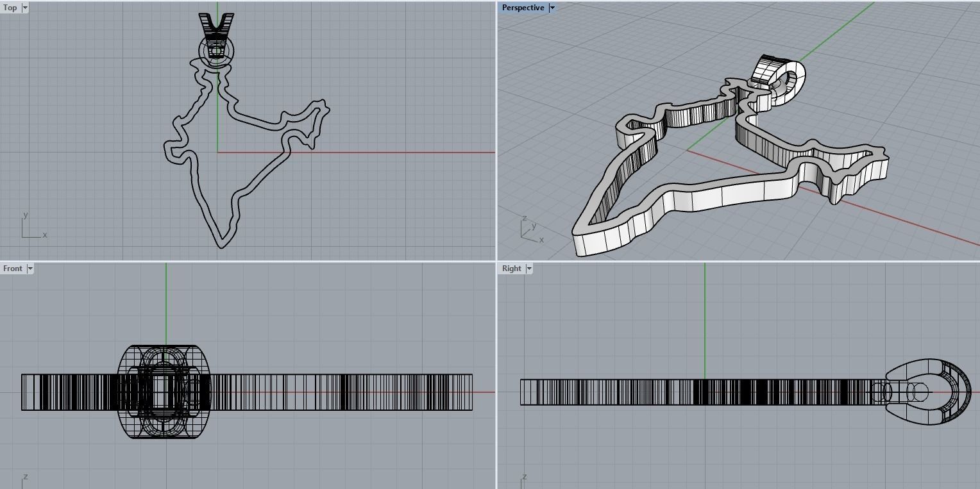980x489 pixels.
Task: Activate the Right viewport title label
Action: 511,269
